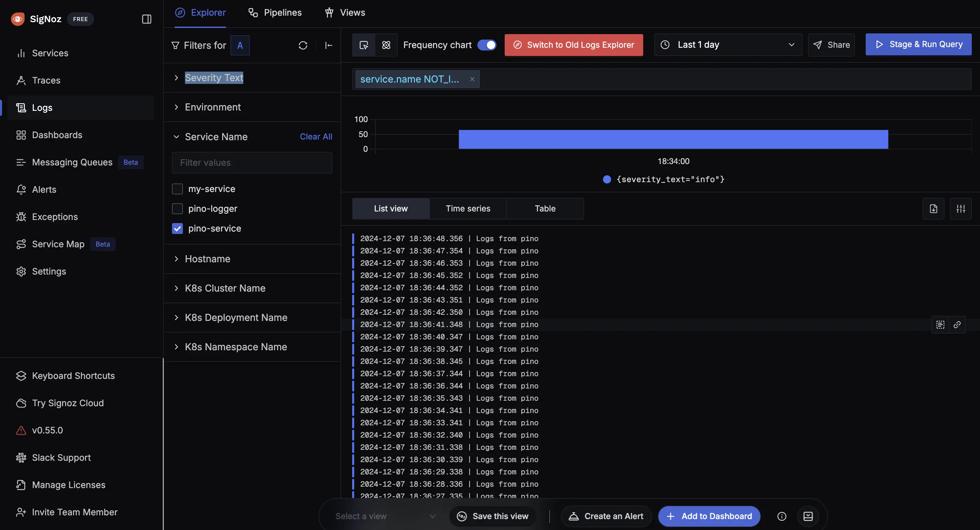Click Stage & Run Query button
Screen dimensions: 980x530
tap(918, 44)
